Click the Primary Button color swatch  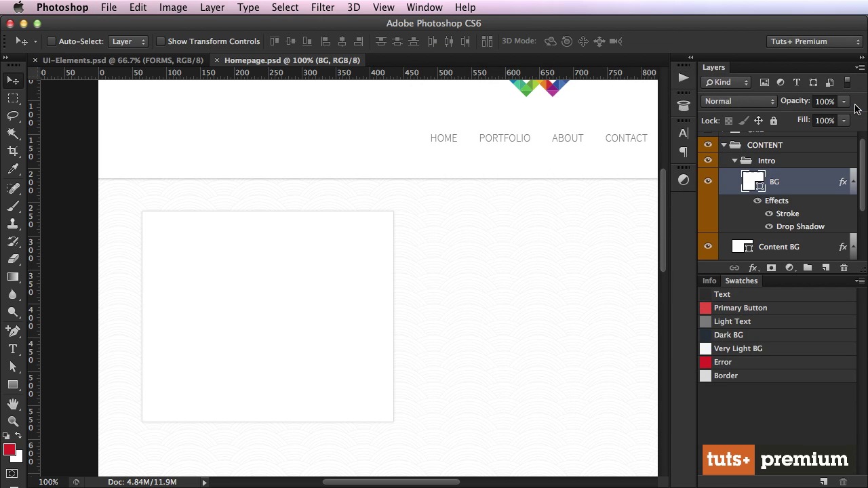coord(705,308)
